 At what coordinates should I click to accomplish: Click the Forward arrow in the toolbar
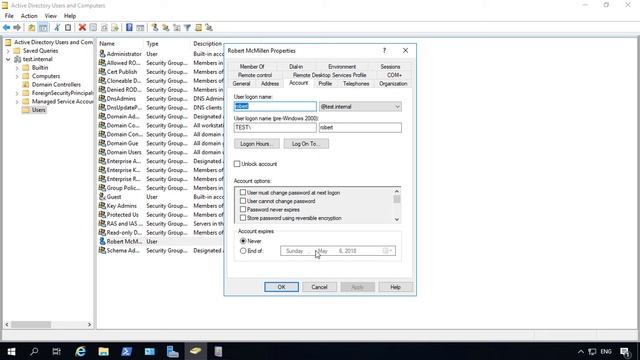17,27
